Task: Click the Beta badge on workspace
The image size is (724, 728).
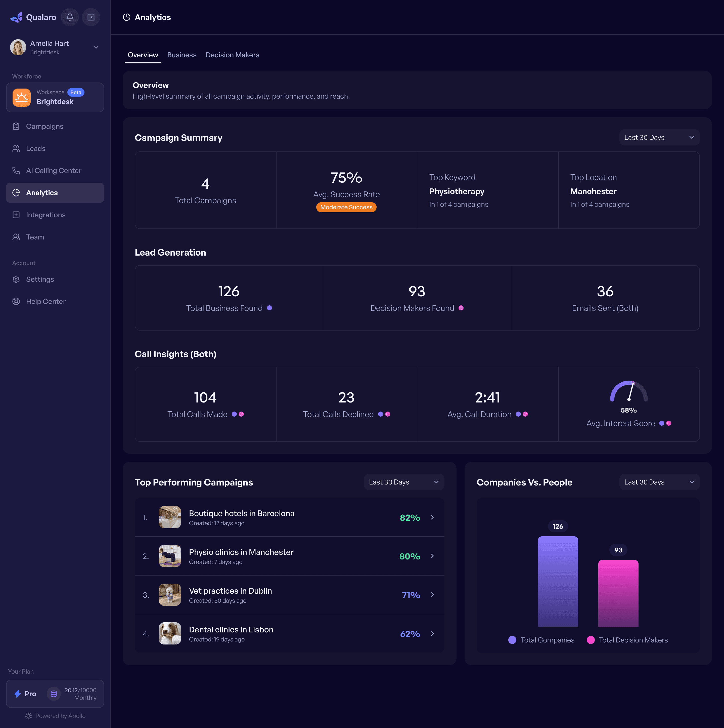Action: (x=76, y=92)
